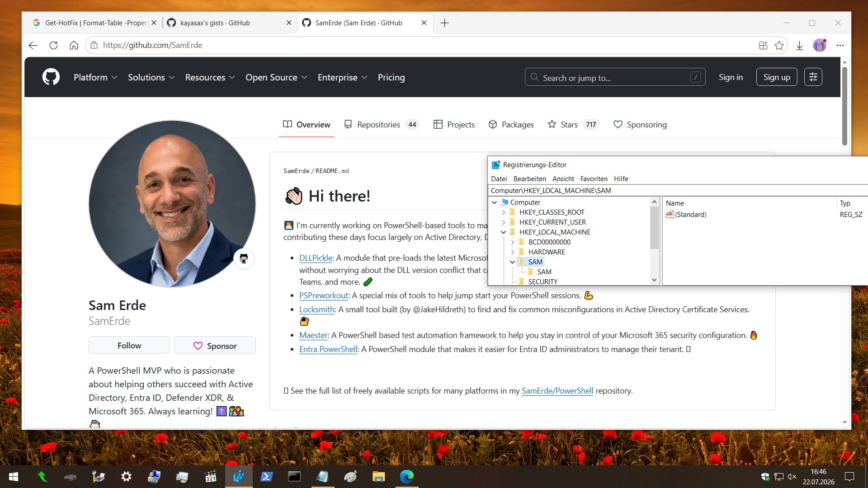Open the command prompt taskbar icon
This screenshot has width=868, height=488.
(x=294, y=477)
